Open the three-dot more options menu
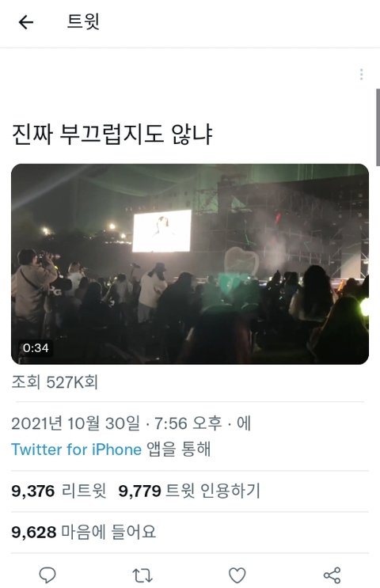 click(361, 74)
